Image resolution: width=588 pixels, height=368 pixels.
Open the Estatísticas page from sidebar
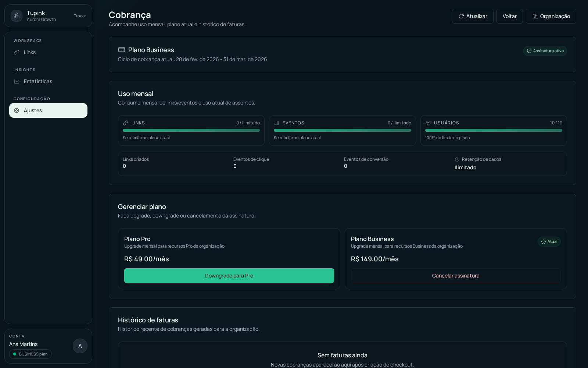38,81
